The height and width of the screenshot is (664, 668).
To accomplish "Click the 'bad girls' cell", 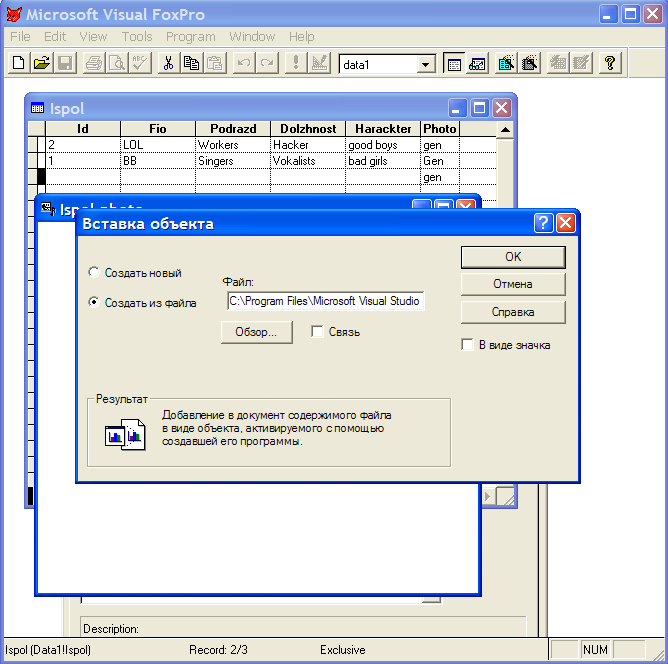I will coord(383,161).
